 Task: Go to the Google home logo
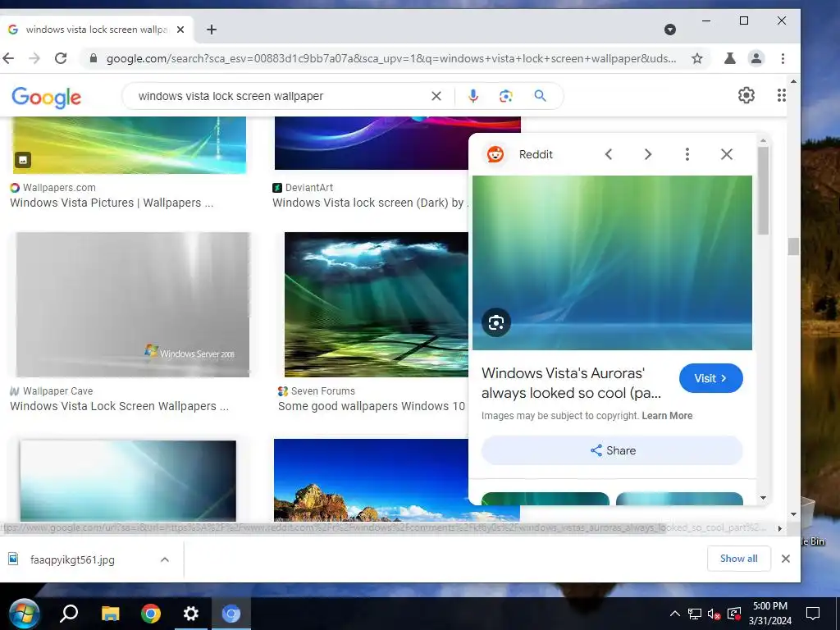[x=46, y=97]
